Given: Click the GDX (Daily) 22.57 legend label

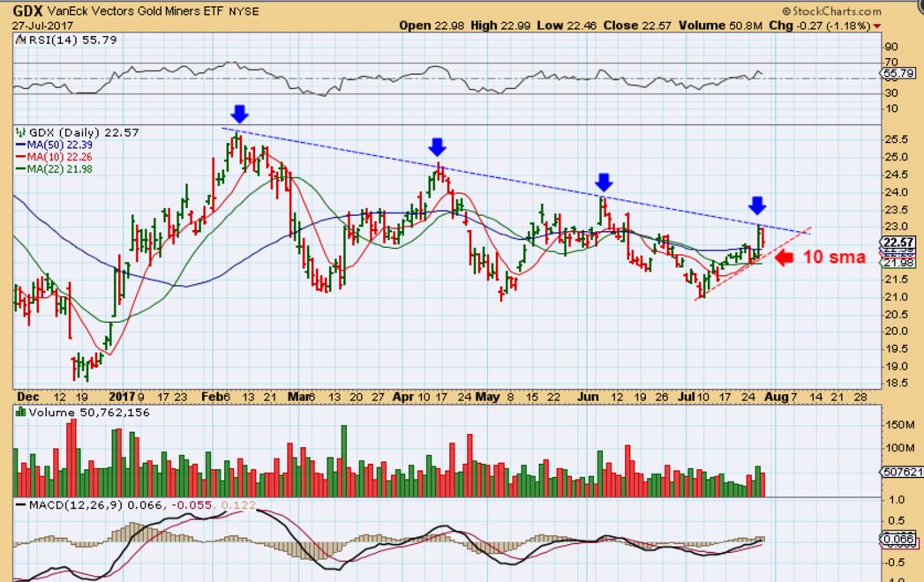Looking at the screenshot, I should pos(84,132).
